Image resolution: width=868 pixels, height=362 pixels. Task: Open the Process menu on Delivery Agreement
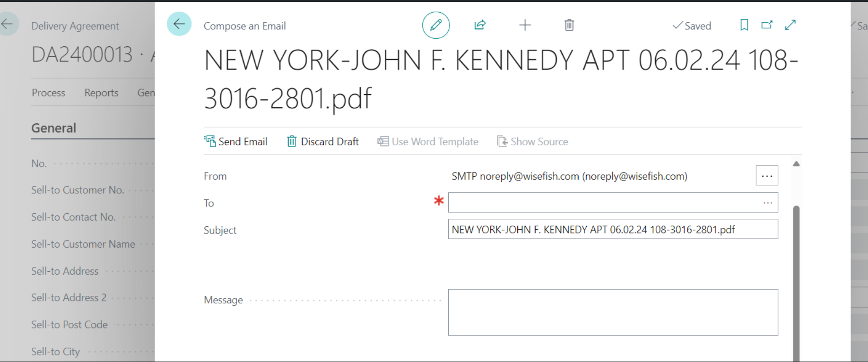(48, 93)
